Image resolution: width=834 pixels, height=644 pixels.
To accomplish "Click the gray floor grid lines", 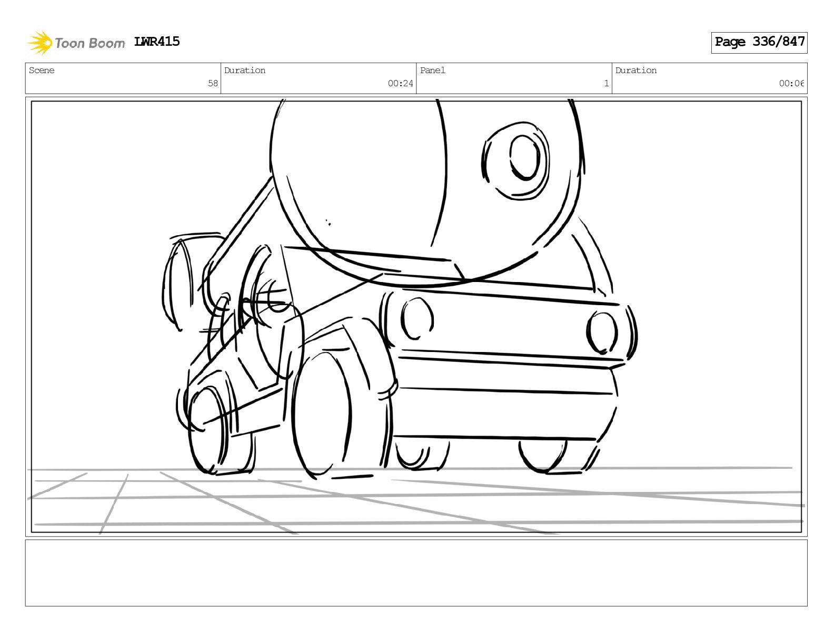I will click(416, 500).
